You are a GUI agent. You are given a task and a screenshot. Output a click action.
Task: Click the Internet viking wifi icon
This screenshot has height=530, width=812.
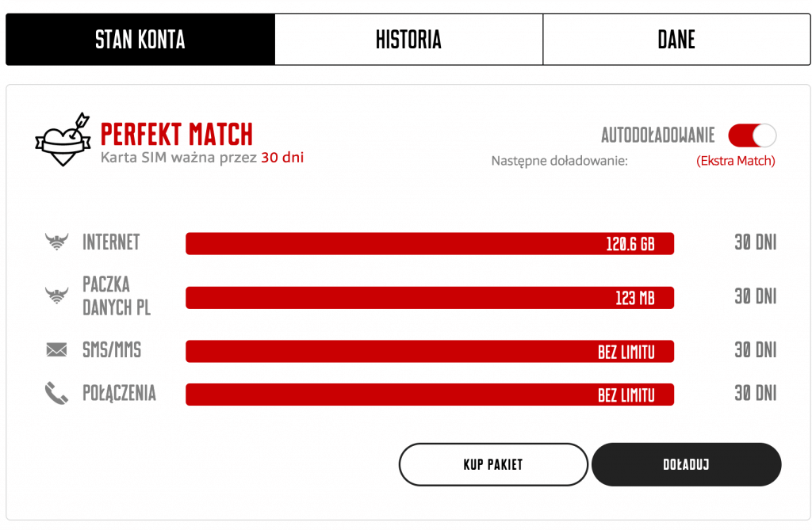coord(57,242)
